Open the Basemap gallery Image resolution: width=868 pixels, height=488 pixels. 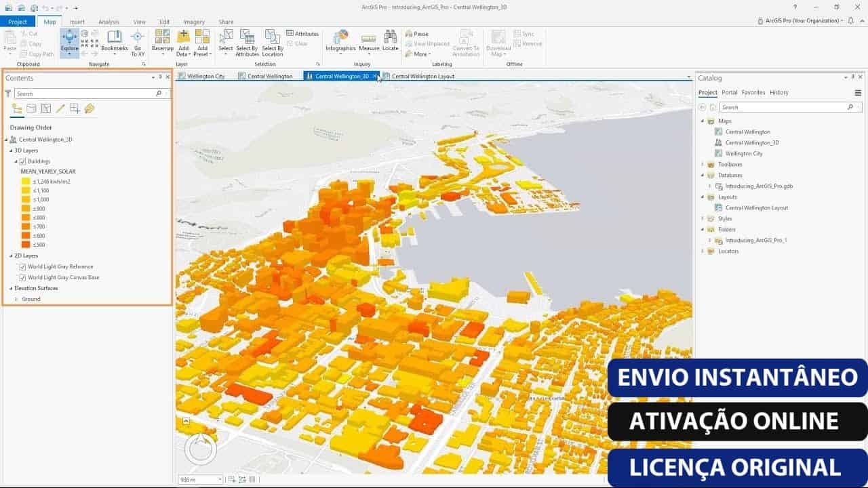tap(163, 43)
